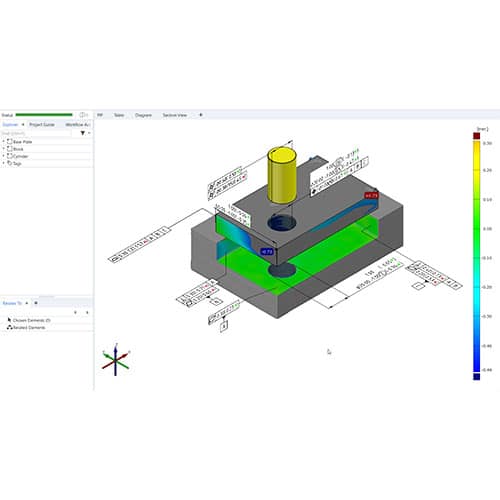Click the 0.30 value on color legend
This screenshot has width=500, height=500.
[487, 143]
